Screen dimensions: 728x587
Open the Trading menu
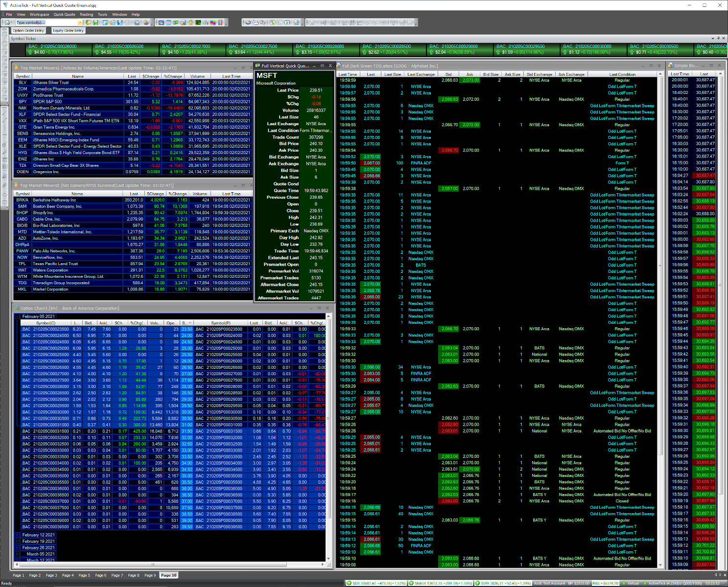tap(86, 15)
